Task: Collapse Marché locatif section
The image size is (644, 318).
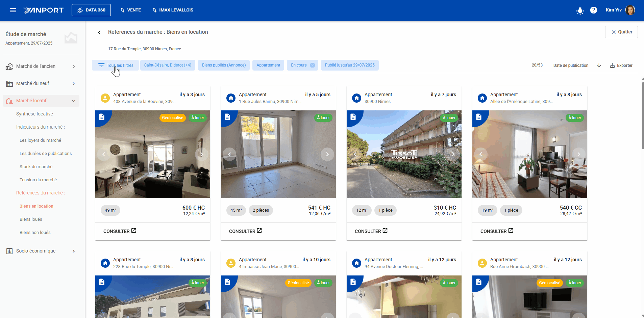Action: pyautogui.click(x=41, y=101)
